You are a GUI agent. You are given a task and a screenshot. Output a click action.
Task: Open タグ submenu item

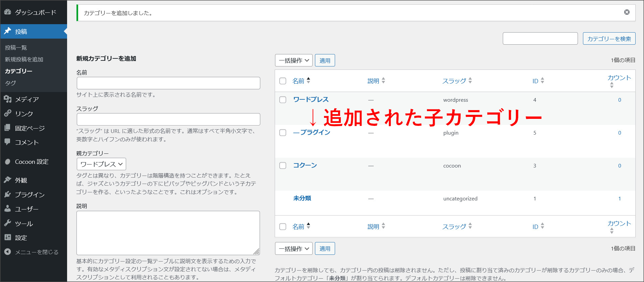(x=10, y=83)
